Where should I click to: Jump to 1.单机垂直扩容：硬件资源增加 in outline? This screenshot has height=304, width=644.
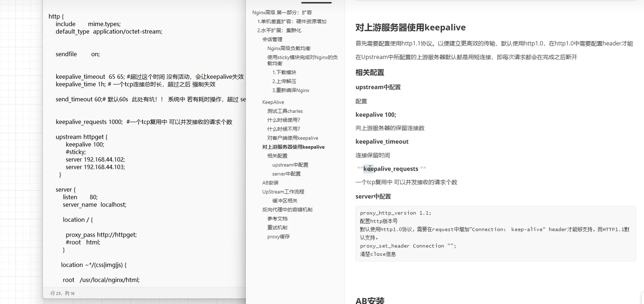pos(292,21)
